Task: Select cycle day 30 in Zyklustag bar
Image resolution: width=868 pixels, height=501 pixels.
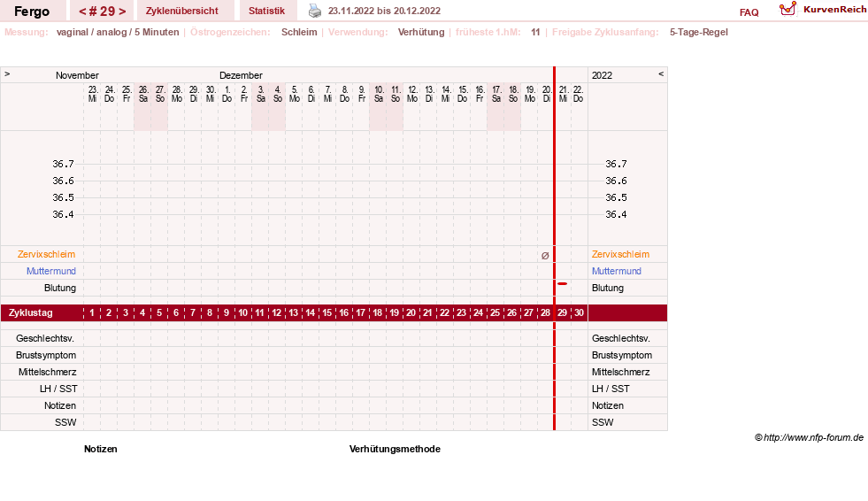Action: point(579,312)
